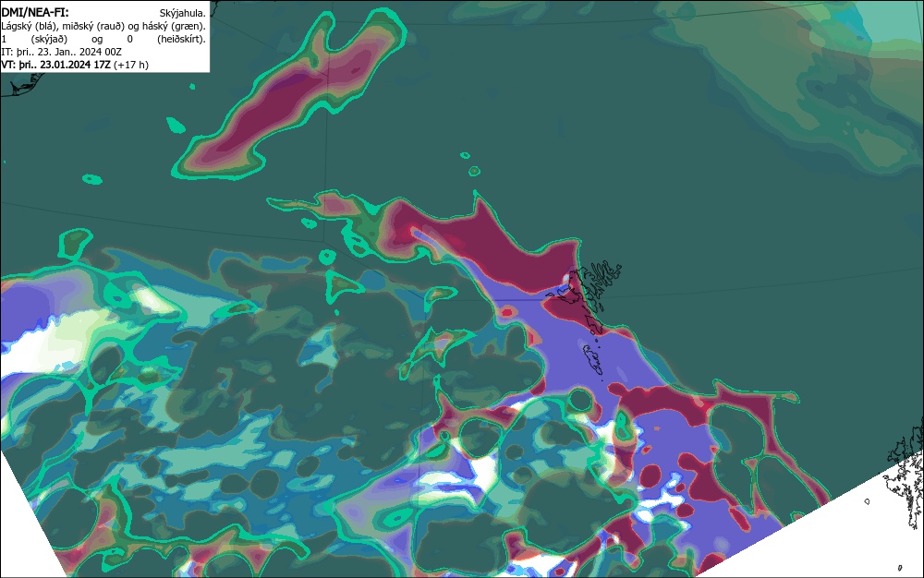Click the "(+17 h)" forecast offset text
Image resolution: width=924 pixels, height=578 pixels.
131,65
